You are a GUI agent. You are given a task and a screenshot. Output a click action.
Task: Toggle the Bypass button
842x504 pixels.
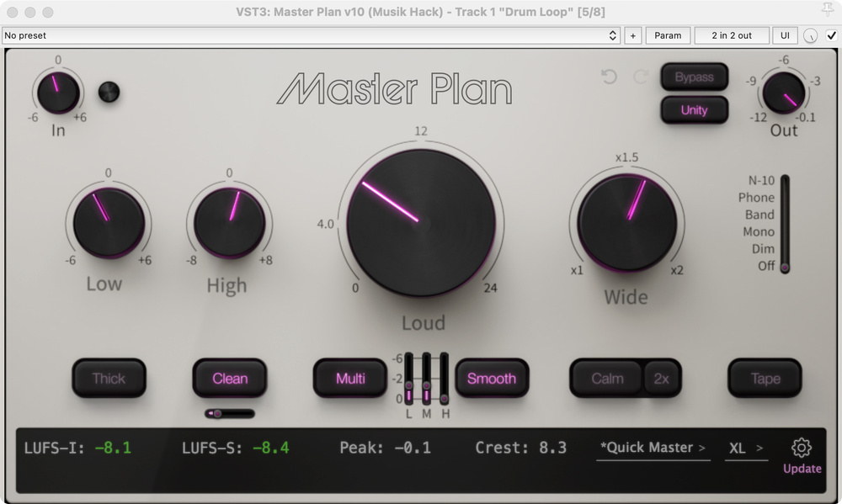pyautogui.click(x=695, y=77)
